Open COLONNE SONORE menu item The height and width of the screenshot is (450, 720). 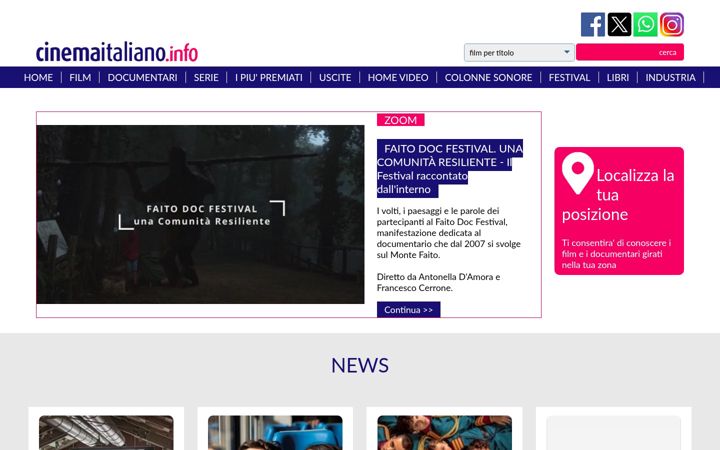coord(488,78)
